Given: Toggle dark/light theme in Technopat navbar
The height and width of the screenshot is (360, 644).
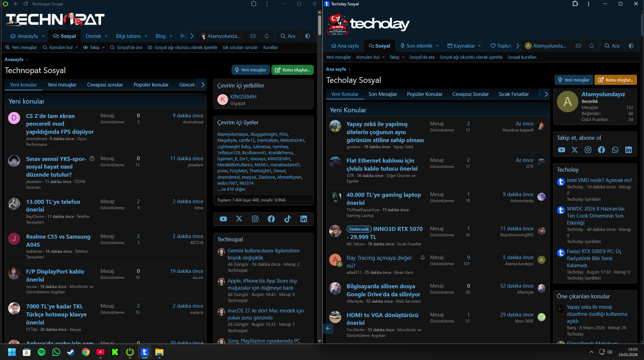Looking at the screenshot, I should point(307,36).
